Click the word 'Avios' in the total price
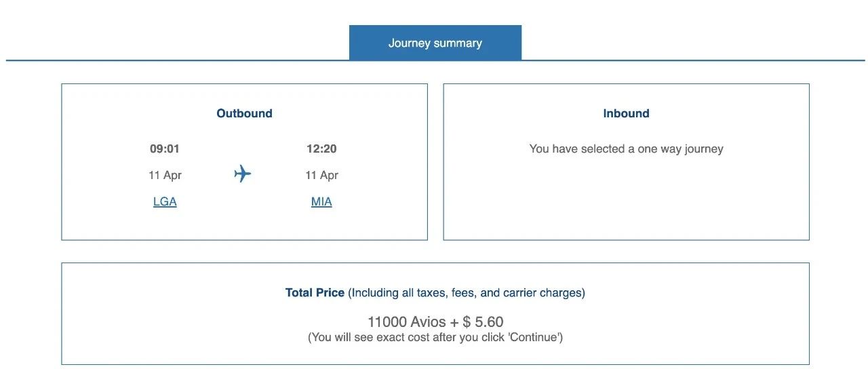 (429, 322)
